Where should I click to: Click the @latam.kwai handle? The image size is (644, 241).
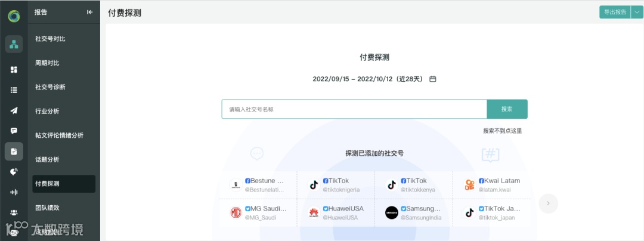coord(494,190)
